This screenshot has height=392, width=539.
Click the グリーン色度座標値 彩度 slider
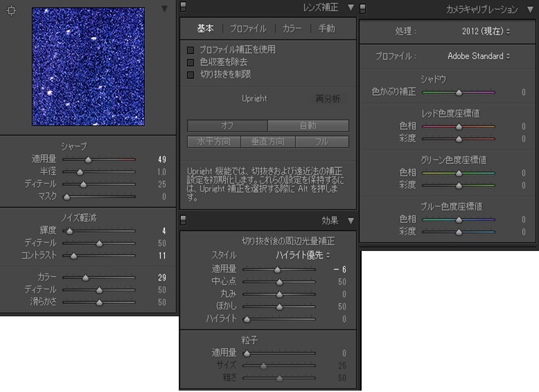(x=459, y=186)
